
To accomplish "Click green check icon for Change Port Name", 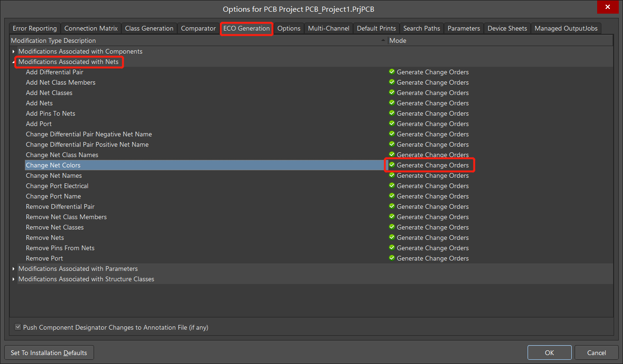I will pyautogui.click(x=392, y=196).
